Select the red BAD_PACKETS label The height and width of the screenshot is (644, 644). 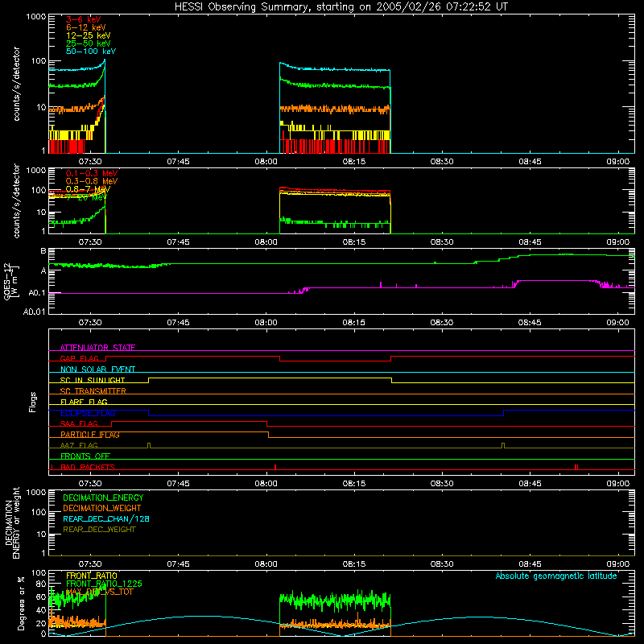click(87, 467)
